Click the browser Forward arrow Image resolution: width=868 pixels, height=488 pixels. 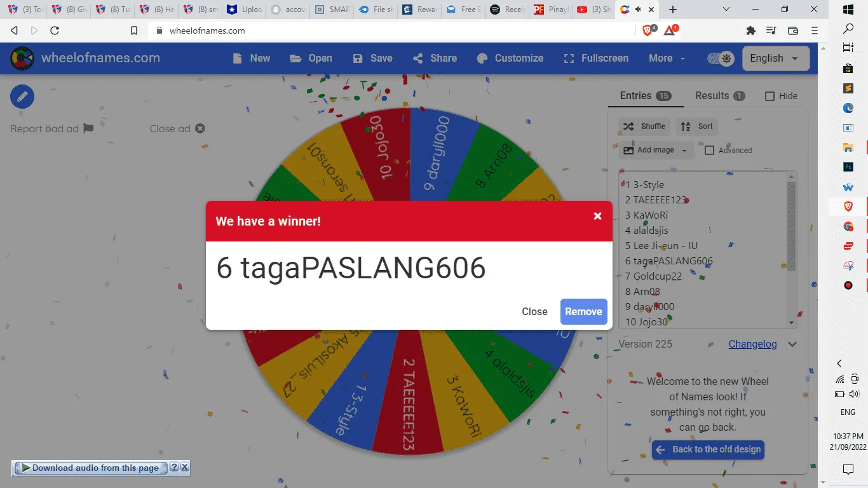pos(34,30)
